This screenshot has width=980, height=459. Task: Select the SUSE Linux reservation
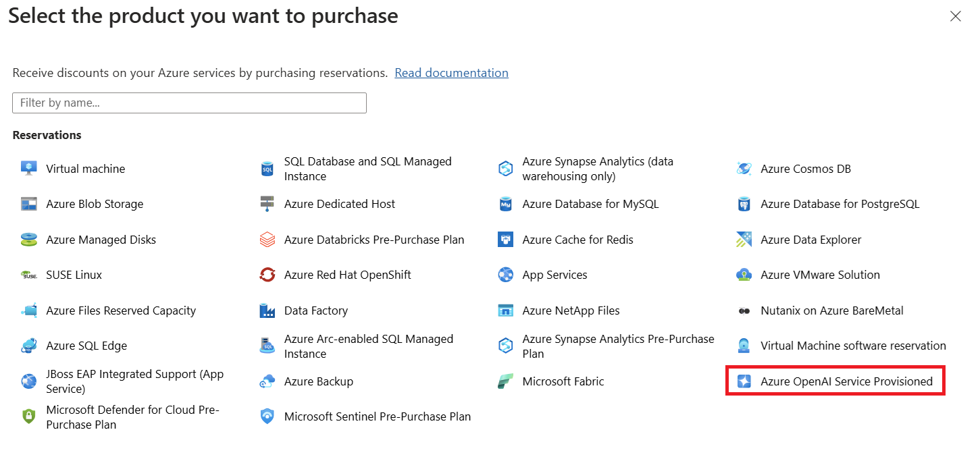pyautogui.click(x=74, y=275)
